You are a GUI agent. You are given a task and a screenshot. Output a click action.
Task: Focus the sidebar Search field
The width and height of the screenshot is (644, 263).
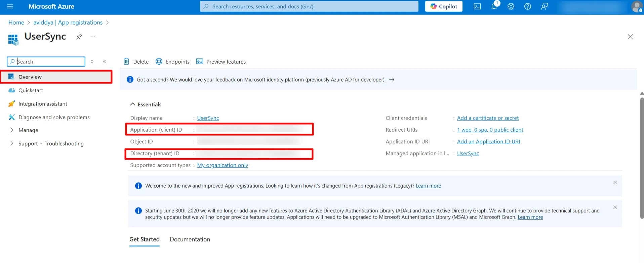pos(46,62)
